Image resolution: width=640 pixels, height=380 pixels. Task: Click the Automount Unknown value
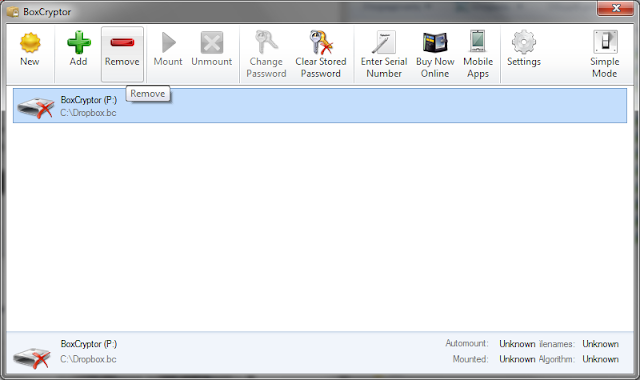[x=517, y=344]
